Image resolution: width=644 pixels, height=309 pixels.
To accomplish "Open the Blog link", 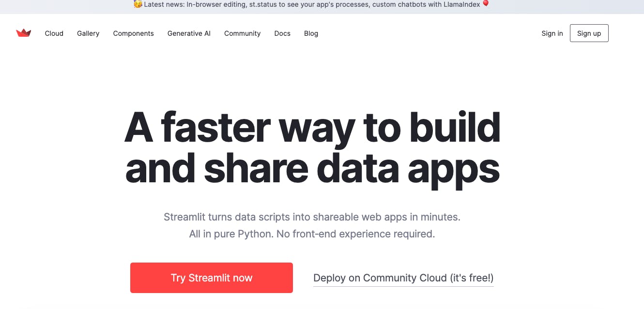I will coord(311,33).
